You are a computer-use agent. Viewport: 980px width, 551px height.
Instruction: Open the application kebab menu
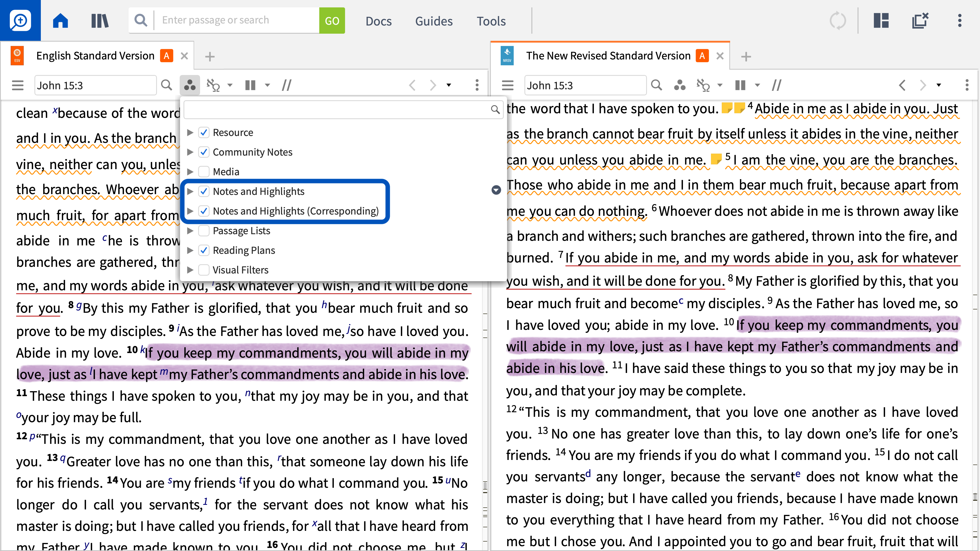960,20
